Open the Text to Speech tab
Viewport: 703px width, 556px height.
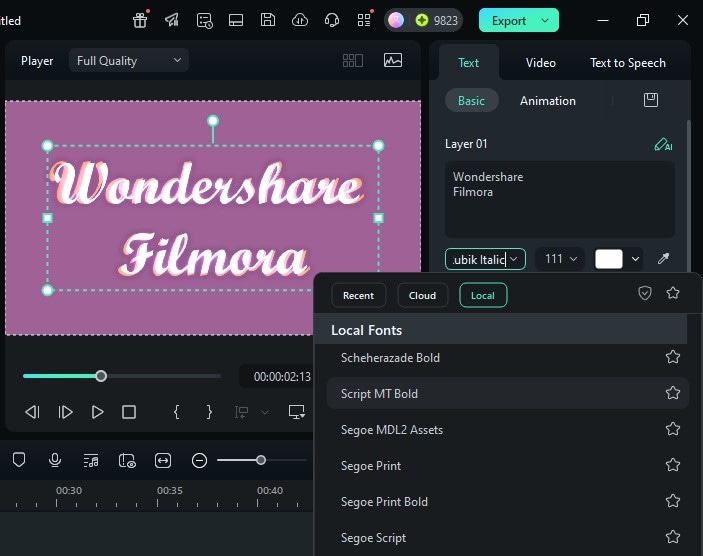tap(628, 63)
